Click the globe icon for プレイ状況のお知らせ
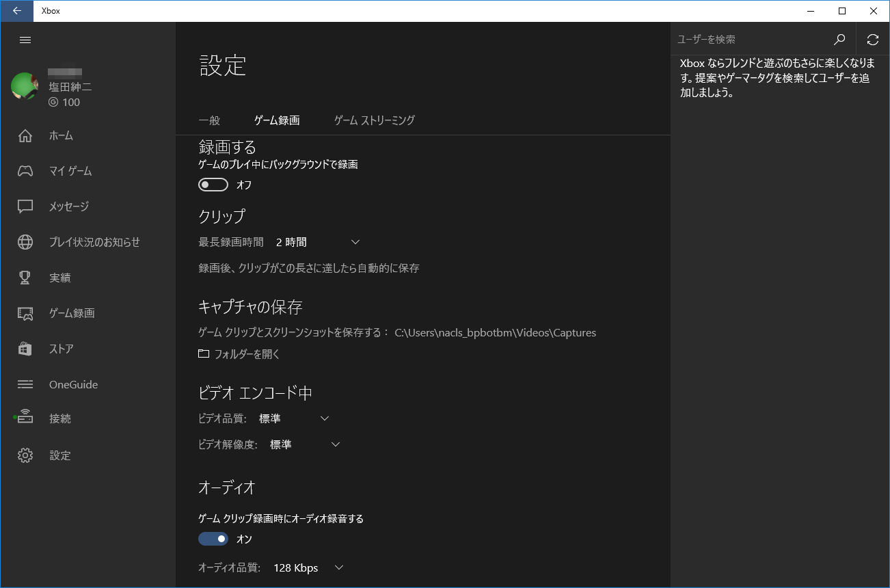 [x=25, y=242]
